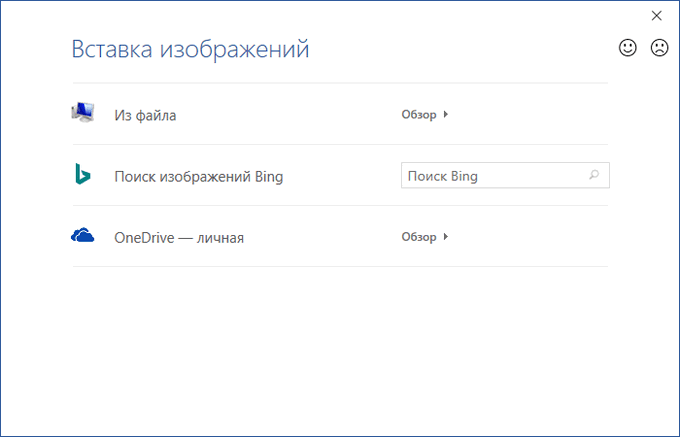The height and width of the screenshot is (437, 680).
Task: Click the Bing logo icon
Action: point(82,174)
